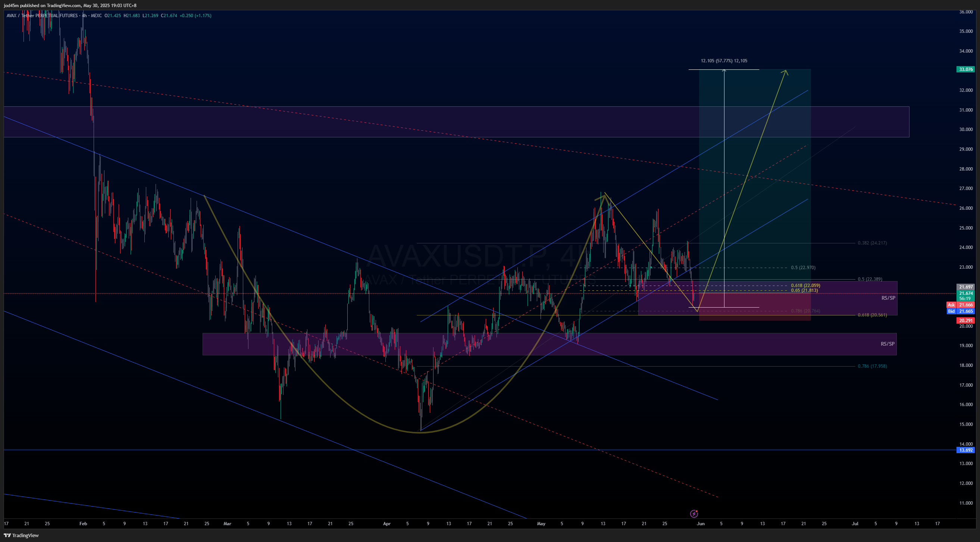Select the open value O21.425

pyautogui.click(x=113, y=16)
